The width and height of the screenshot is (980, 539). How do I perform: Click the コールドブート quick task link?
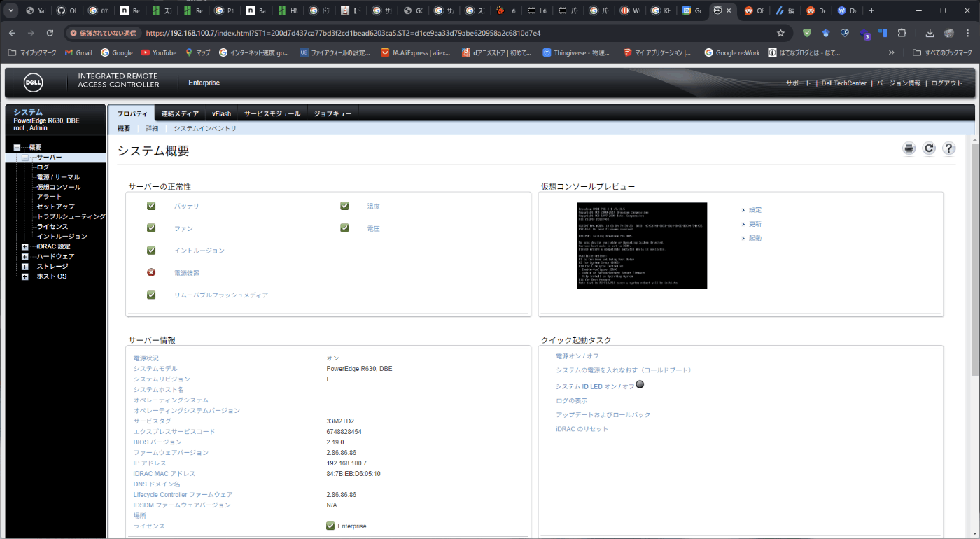click(624, 370)
